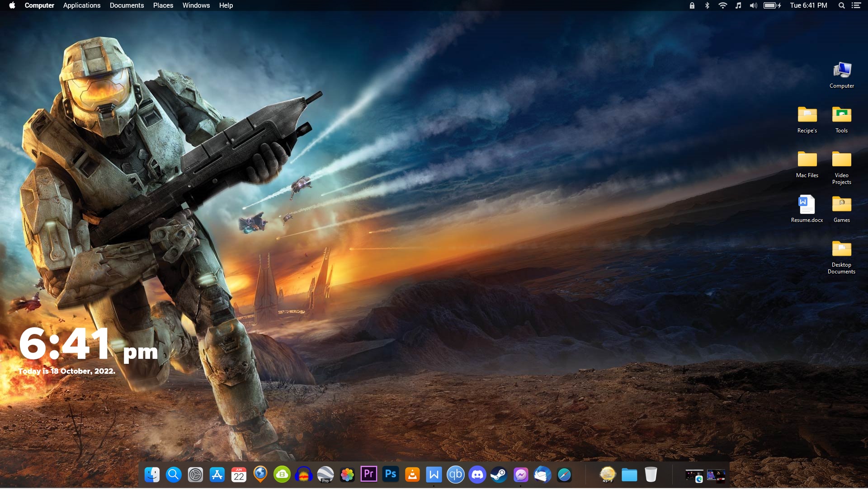Image resolution: width=868 pixels, height=489 pixels.
Task: Open Adobe Premiere Pro from the dock
Action: point(368,475)
